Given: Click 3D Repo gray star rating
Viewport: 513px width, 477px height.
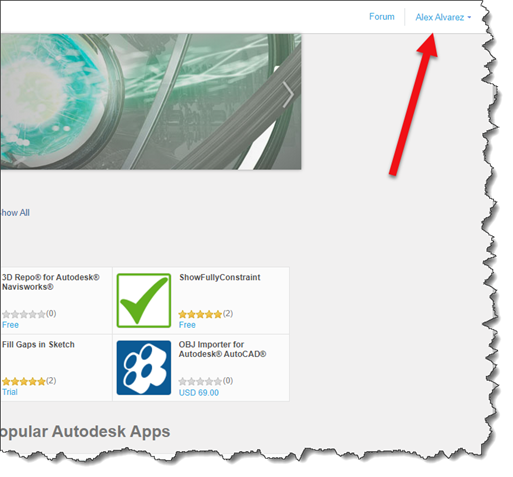Looking at the screenshot, I should [24, 314].
